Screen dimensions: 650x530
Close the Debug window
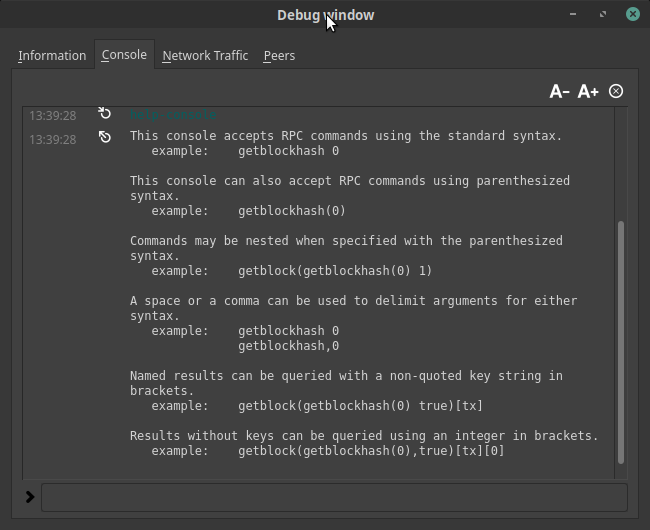point(633,14)
